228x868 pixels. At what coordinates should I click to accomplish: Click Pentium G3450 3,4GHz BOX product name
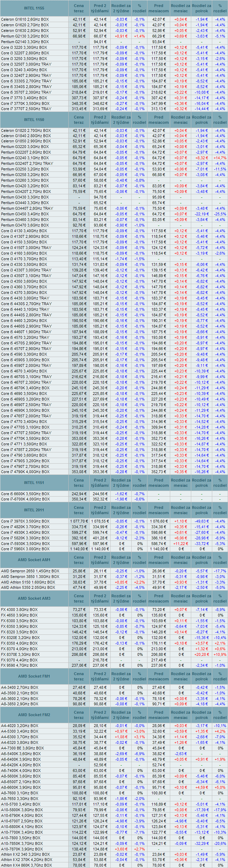(x=25, y=214)
